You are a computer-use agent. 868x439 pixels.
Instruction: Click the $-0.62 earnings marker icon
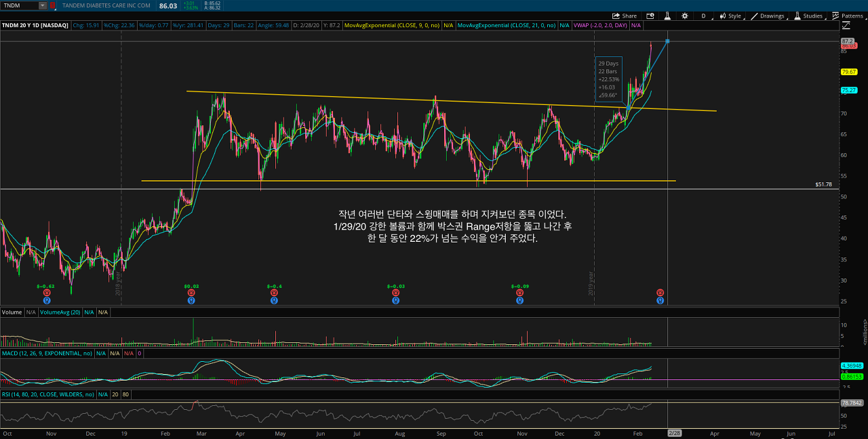tap(47, 293)
